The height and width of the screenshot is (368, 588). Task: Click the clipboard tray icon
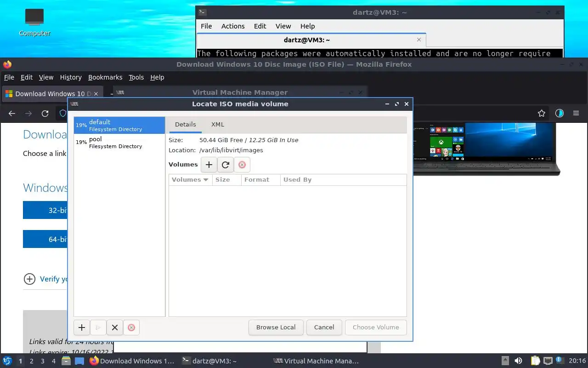(535, 361)
